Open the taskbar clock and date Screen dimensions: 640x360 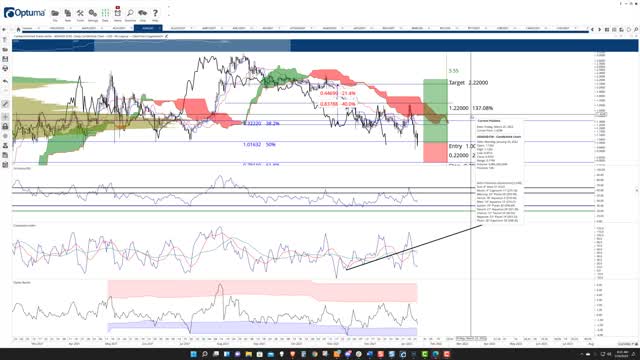point(622,354)
